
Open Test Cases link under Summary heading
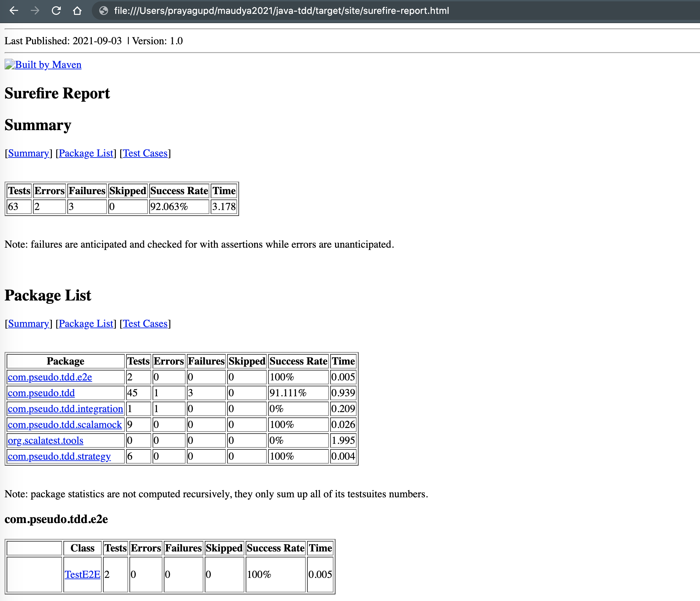tap(145, 153)
